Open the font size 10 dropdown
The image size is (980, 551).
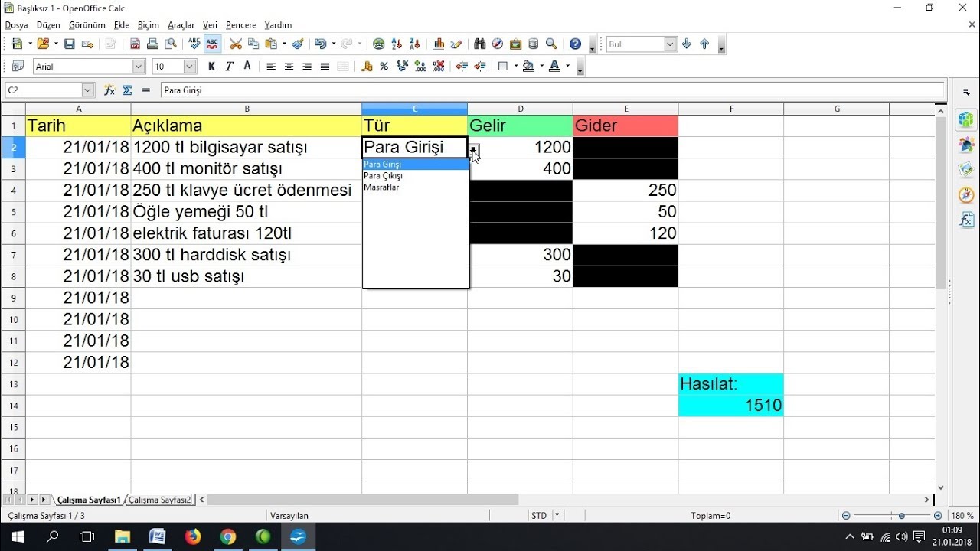[x=191, y=67]
